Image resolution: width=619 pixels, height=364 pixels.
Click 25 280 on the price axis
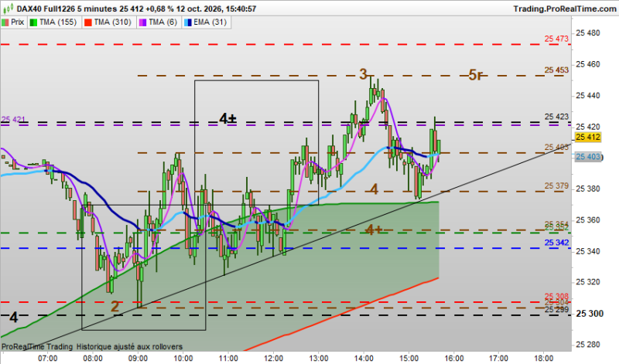[x=588, y=345]
